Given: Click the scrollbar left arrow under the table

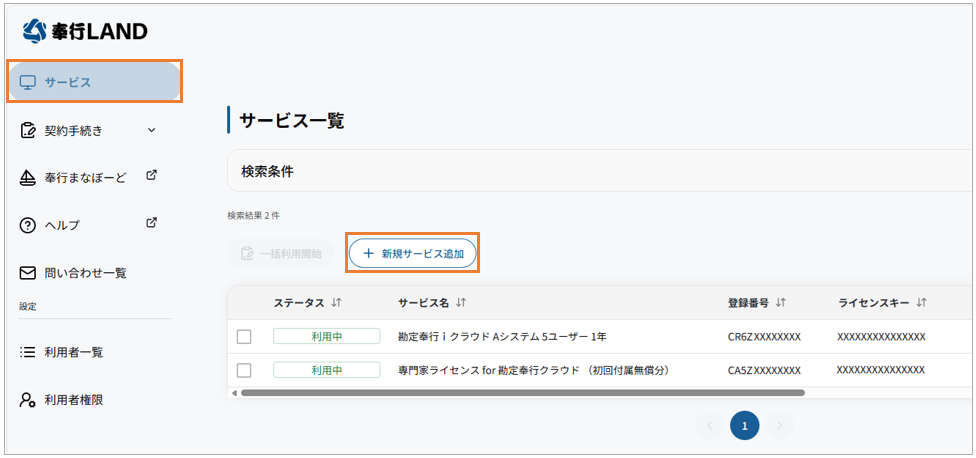Looking at the screenshot, I should pos(234,393).
